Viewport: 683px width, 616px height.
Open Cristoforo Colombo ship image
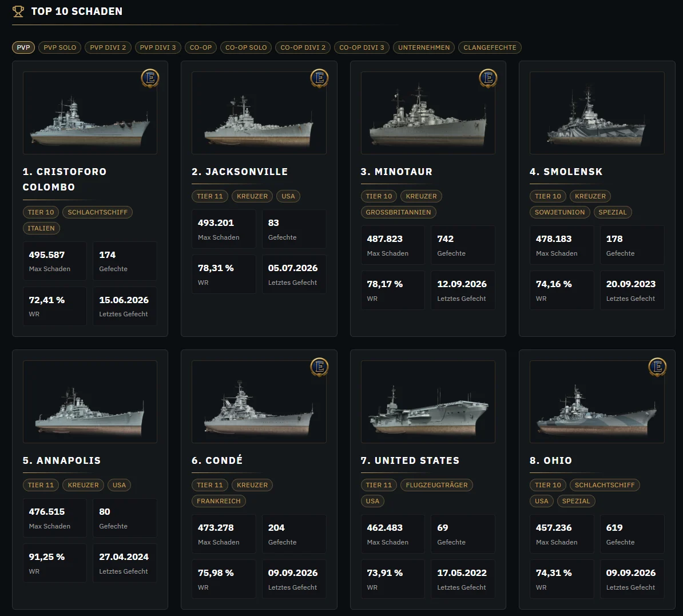pos(90,113)
